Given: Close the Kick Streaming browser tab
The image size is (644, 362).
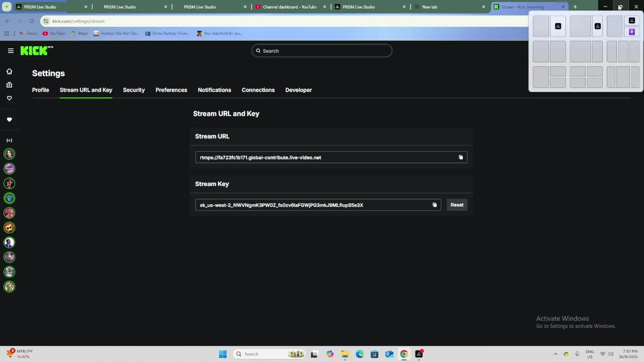Looking at the screenshot, I should click(x=563, y=7).
